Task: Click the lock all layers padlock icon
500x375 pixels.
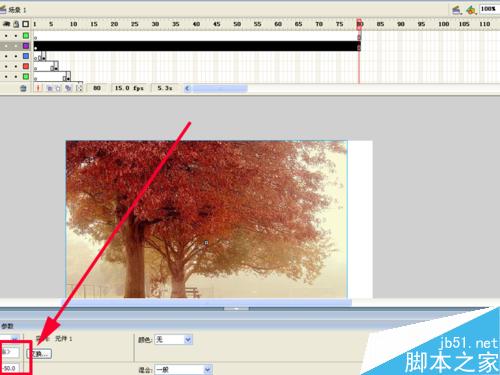Action: click(16, 24)
